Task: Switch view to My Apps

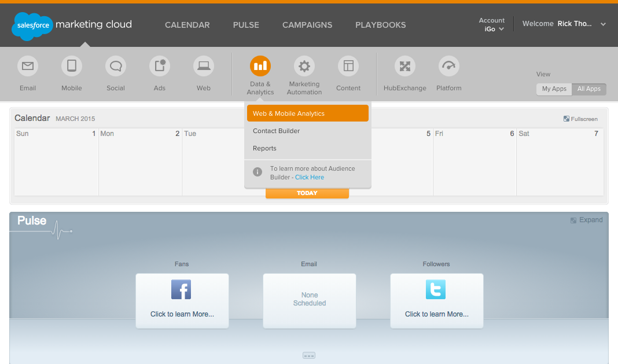Action: (x=554, y=89)
